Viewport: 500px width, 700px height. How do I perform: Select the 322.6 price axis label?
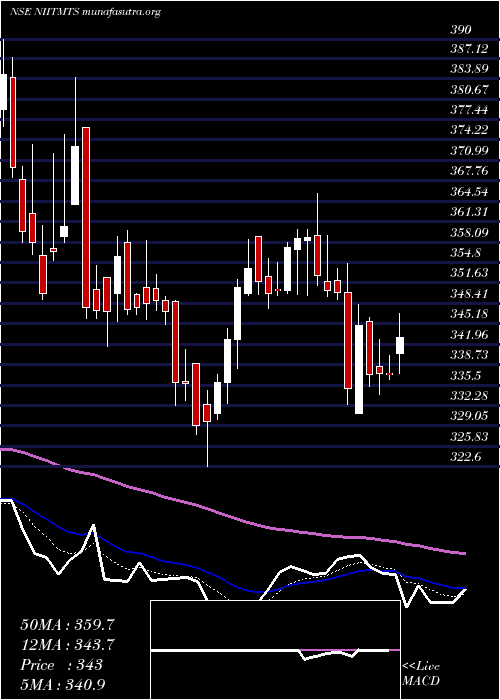tap(466, 457)
